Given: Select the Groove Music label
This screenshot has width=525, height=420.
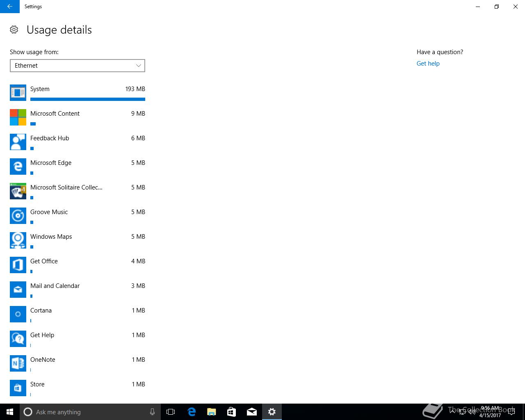Looking at the screenshot, I should [49, 212].
